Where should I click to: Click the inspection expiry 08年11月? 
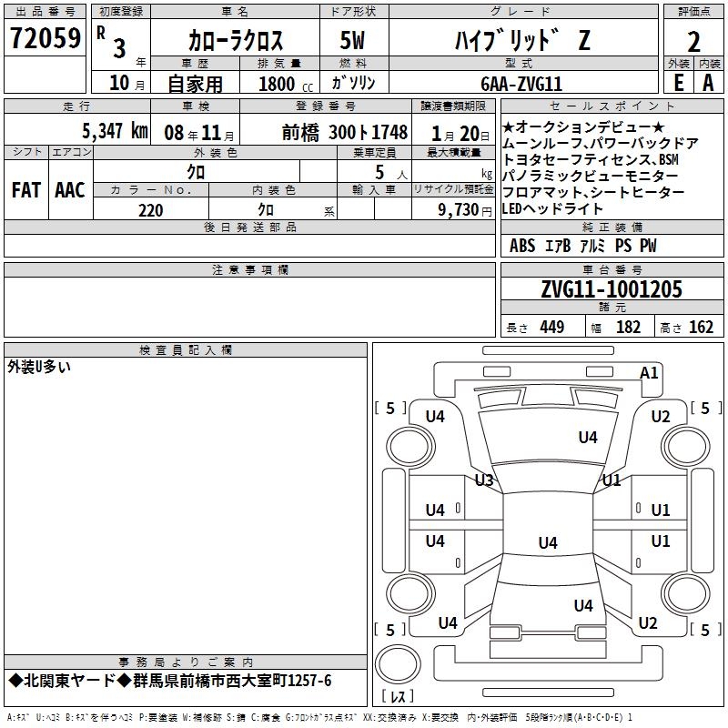(198, 133)
